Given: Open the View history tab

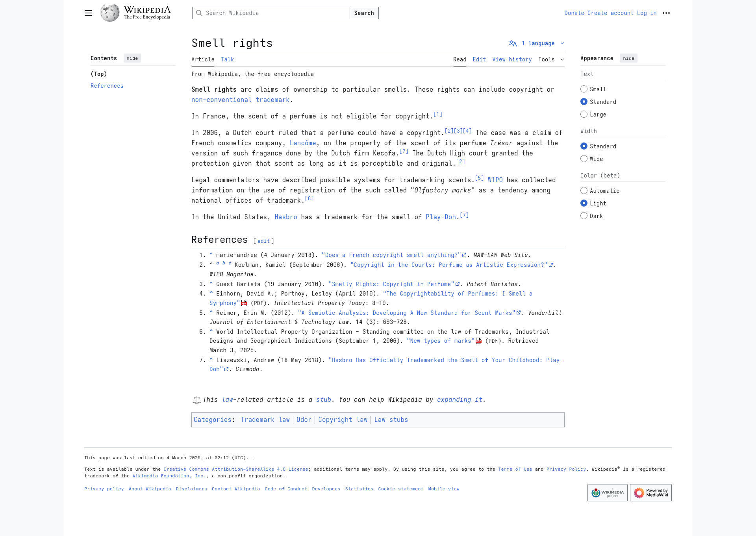Looking at the screenshot, I should pyautogui.click(x=512, y=59).
